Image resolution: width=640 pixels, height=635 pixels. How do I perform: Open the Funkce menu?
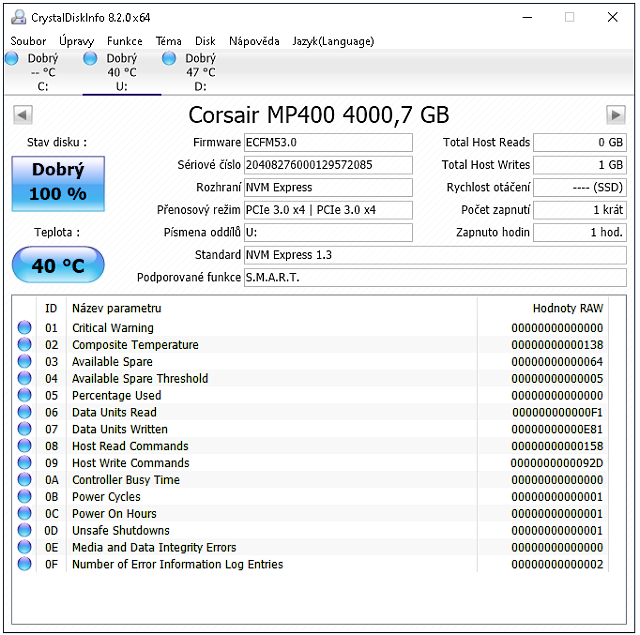tap(124, 41)
